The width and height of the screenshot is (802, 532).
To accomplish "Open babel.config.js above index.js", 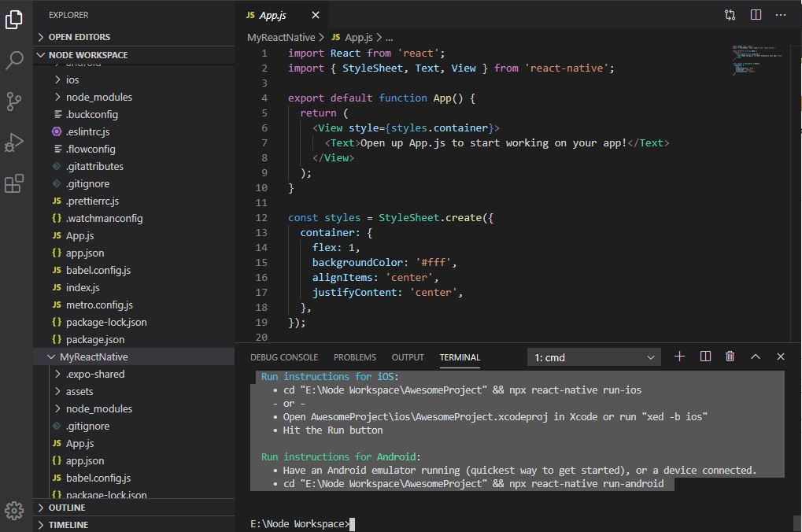I will click(134, 270).
